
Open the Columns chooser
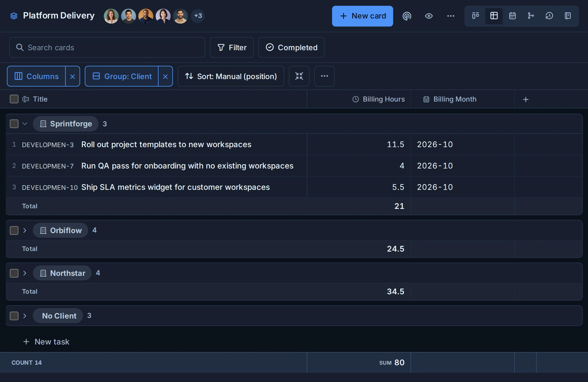coord(36,76)
